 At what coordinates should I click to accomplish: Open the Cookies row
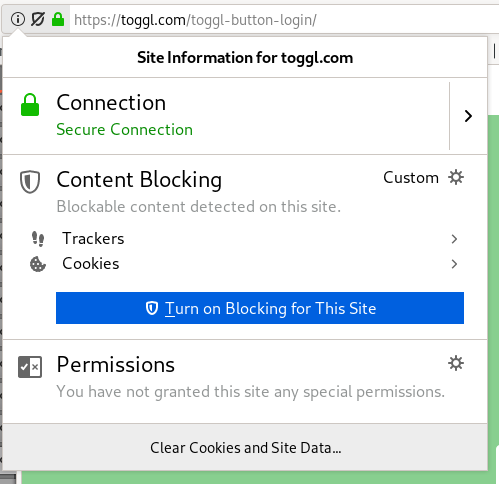pyautogui.click(x=245, y=264)
